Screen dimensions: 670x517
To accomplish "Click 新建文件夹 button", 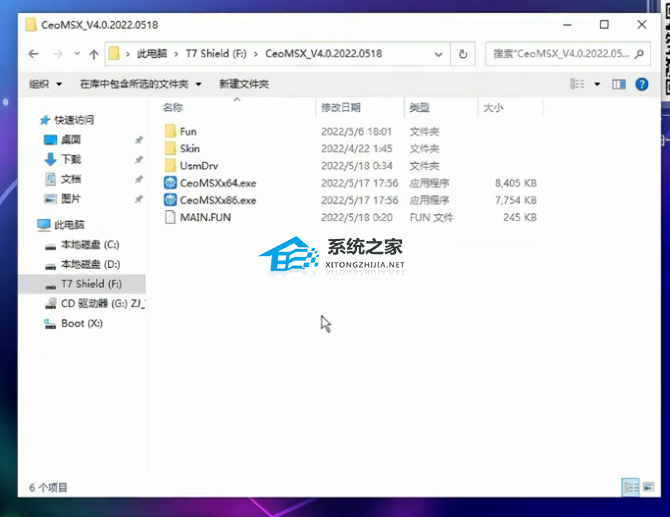I will (x=244, y=84).
